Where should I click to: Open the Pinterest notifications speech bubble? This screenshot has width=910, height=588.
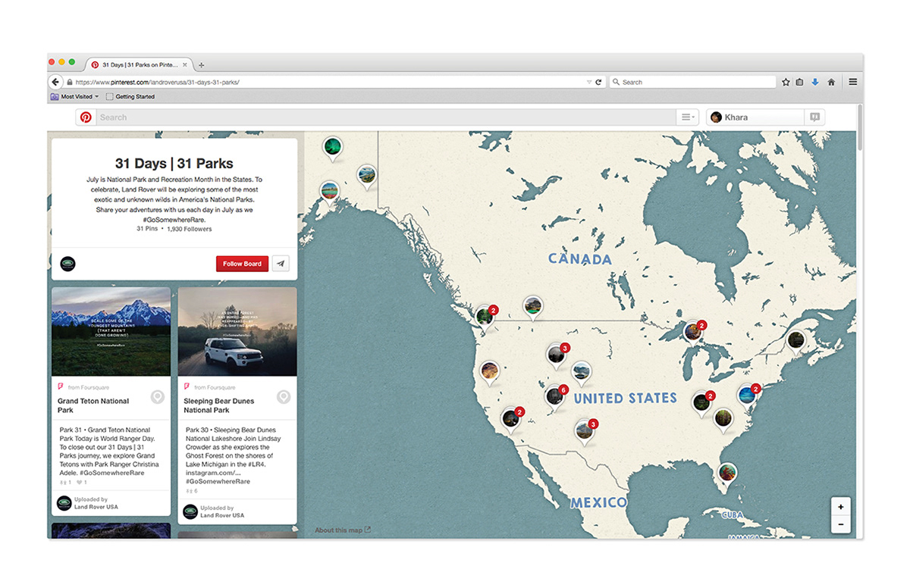(815, 117)
